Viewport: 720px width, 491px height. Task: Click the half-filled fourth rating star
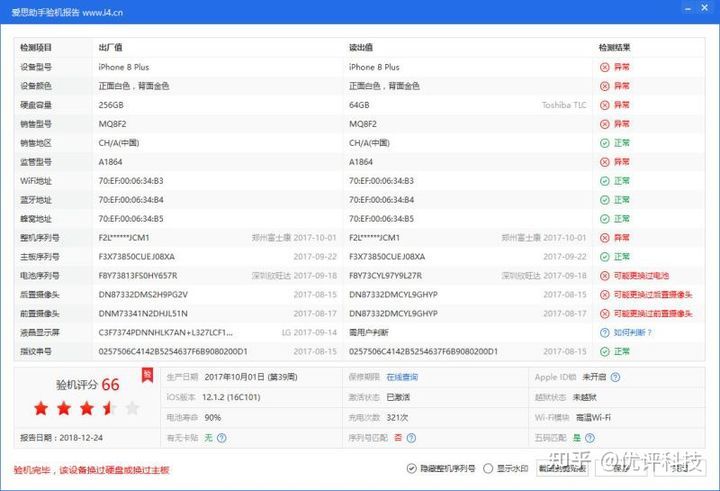(107, 407)
